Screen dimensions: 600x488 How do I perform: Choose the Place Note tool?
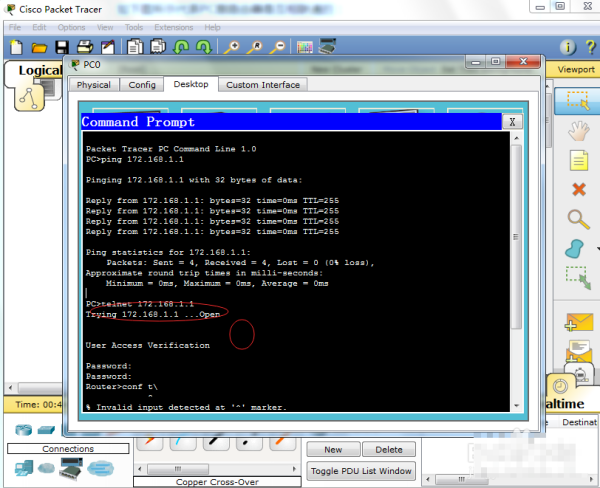pyautogui.click(x=579, y=160)
